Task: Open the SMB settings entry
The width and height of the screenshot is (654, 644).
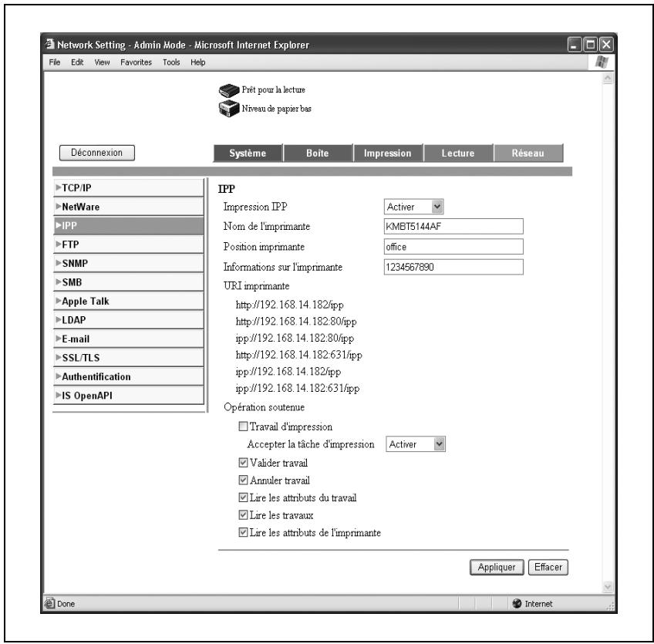Action: (129, 282)
